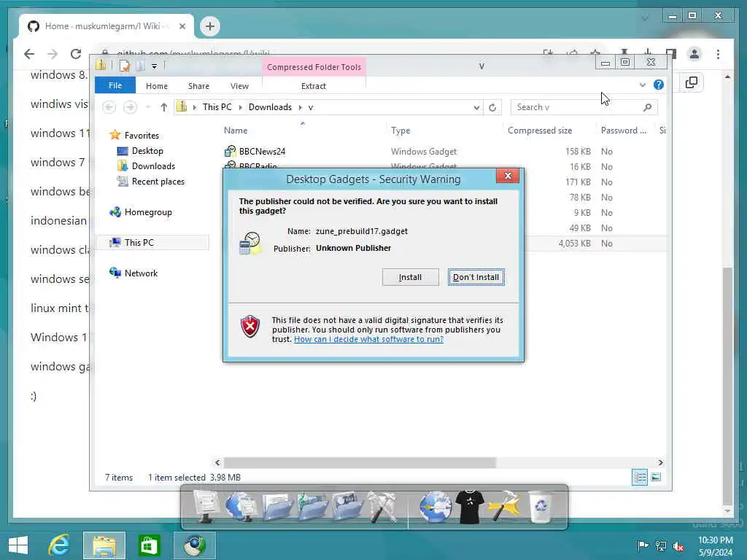747x560 pixels.
Task: Go up one folder level in Explorer
Action: click(x=164, y=107)
